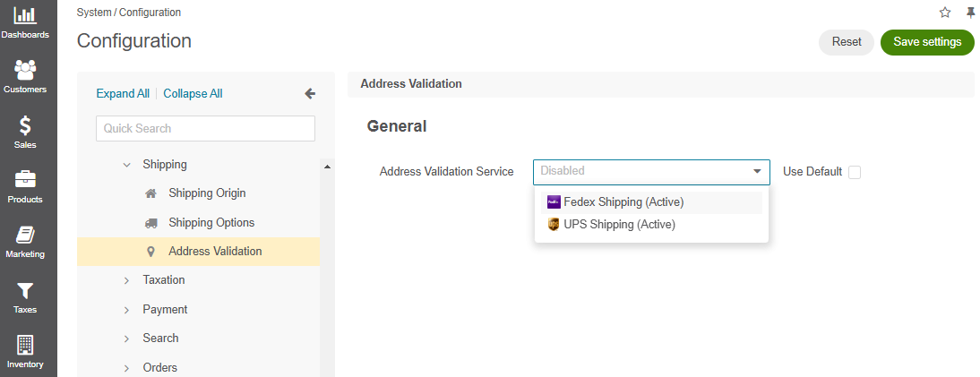Collapse the Shipping tree section
Viewport: 980px width, 377px height.
click(127, 165)
